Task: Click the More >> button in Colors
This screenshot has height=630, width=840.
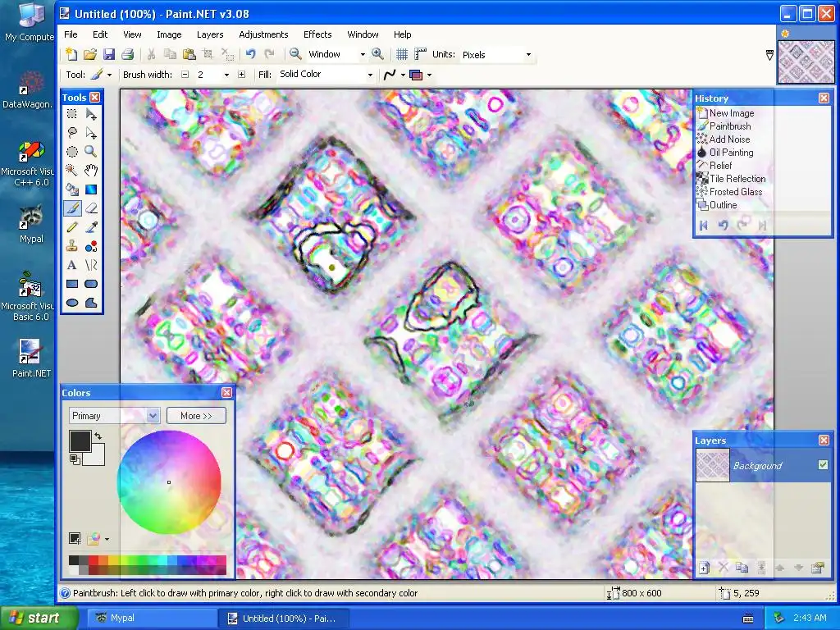Action: point(196,416)
